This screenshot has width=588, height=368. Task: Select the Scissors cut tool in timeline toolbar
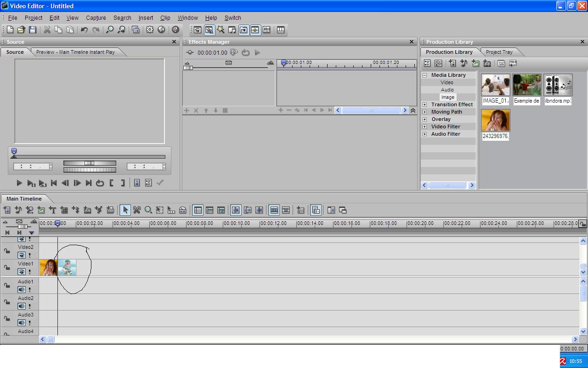click(x=136, y=210)
